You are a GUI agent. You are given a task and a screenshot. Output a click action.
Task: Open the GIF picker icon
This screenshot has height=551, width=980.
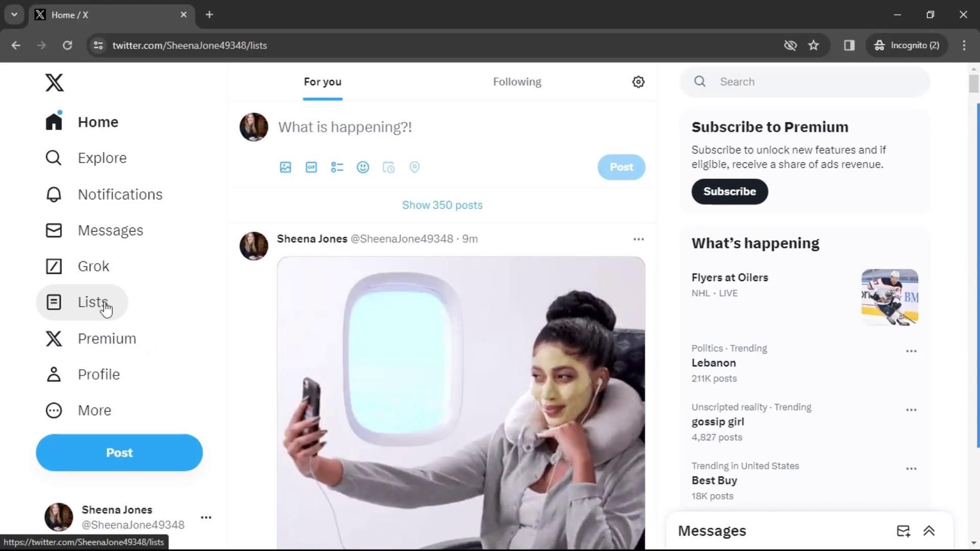(x=311, y=167)
